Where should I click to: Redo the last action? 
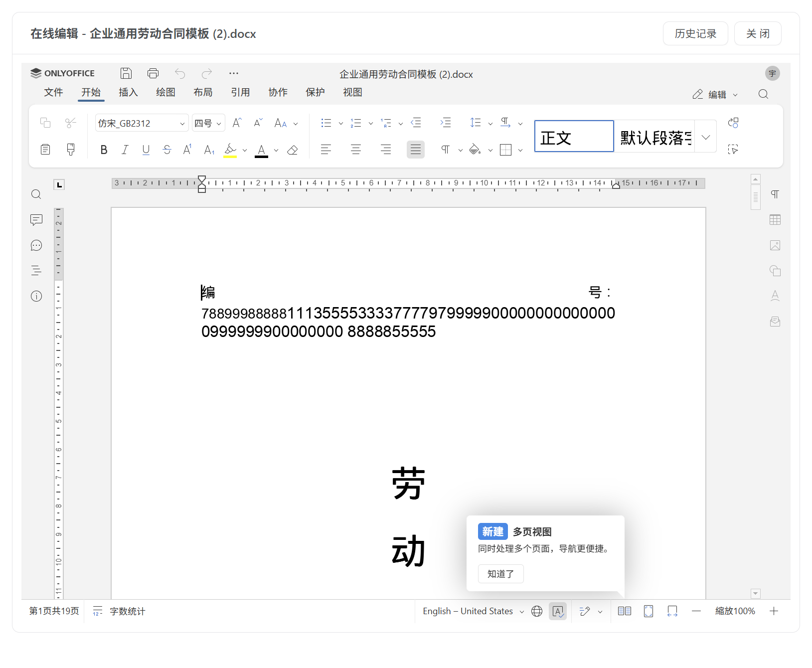(207, 74)
